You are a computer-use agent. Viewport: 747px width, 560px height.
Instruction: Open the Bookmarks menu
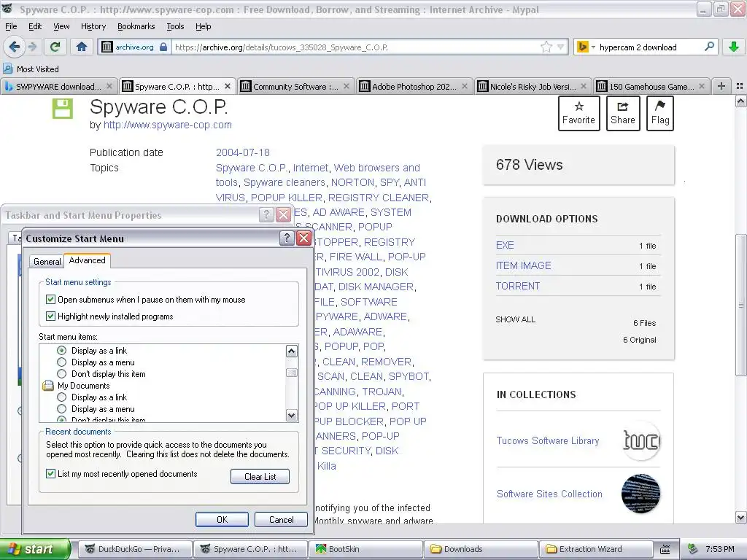click(x=136, y=26)
